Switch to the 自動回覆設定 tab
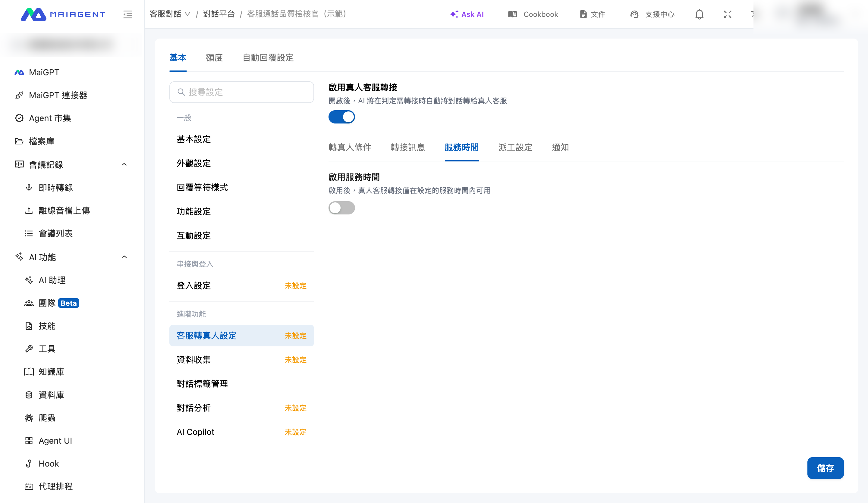This screenshot has height=503, width=868. [268, 58]
